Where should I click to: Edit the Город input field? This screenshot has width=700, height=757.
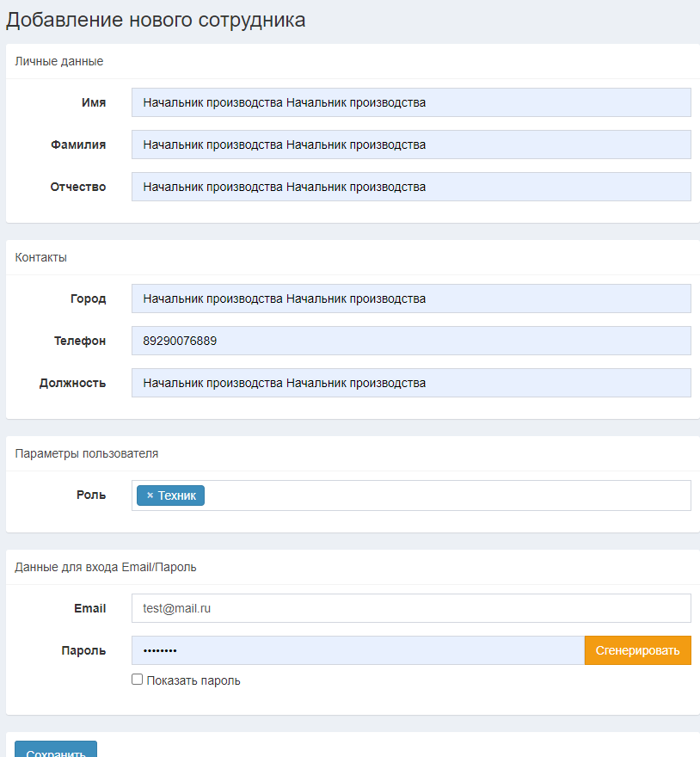[411, 298]
